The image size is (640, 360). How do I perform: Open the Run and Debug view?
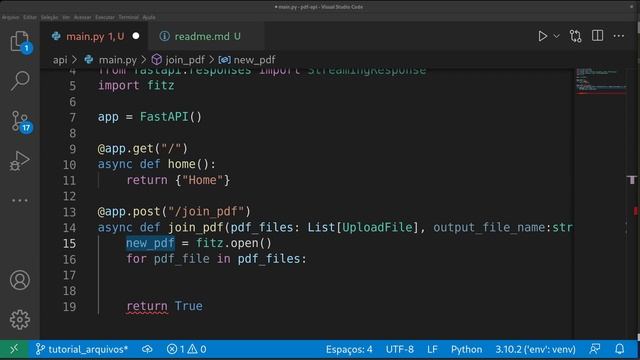pos(20,161)
